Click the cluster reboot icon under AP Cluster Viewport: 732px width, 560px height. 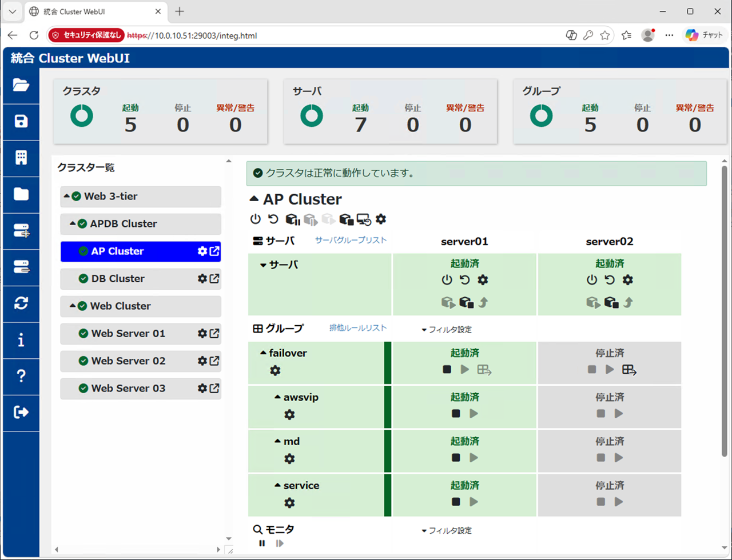[273, 219]
